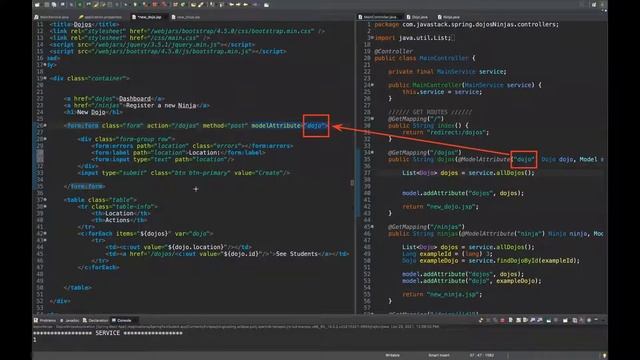Select the MainController.java editor tab
This screenshot has width=640, height=360.
tap(380, 17)
